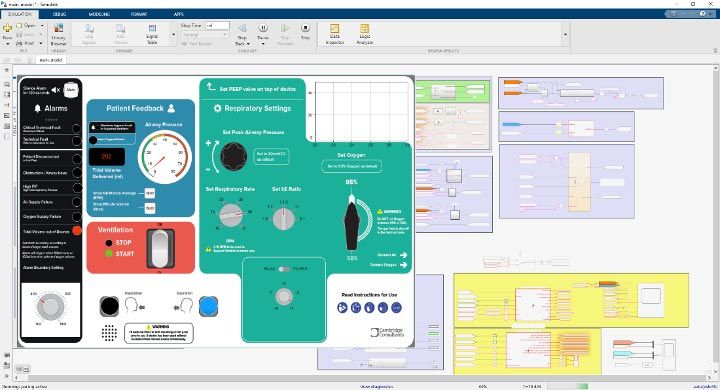Click the blue Expiration push button
This screenshot has width=720, height=390.
coord(208,306)
